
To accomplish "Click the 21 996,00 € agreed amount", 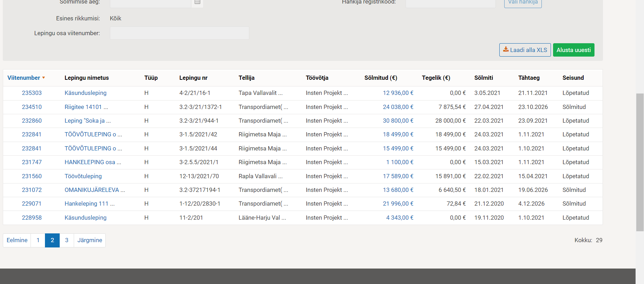I will [x=398, y=204].
